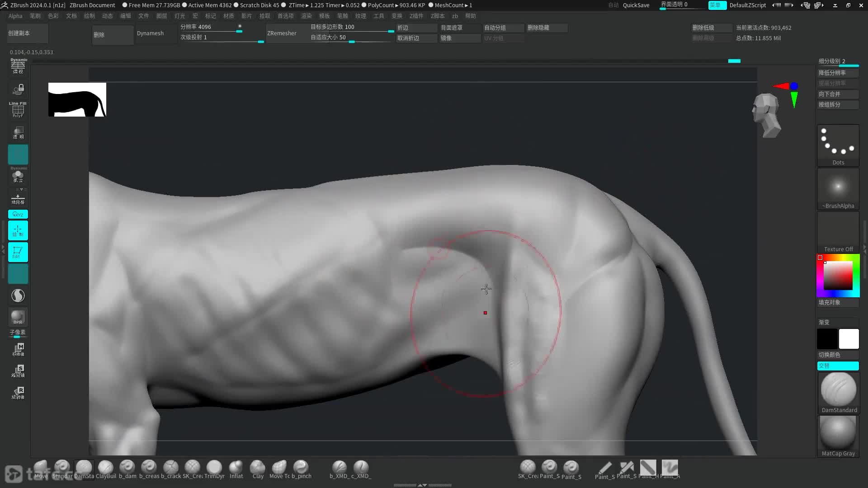Open the Z插件 plugin menu

click(x=416, y=16)
